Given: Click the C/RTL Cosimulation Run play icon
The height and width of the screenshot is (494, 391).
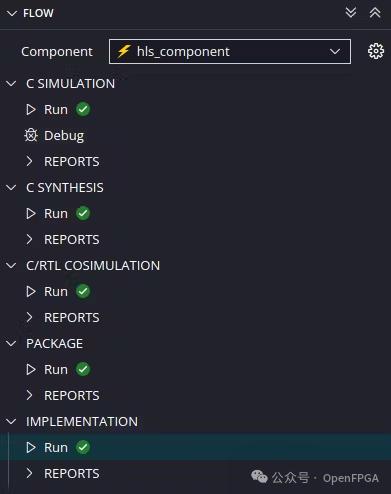Looking at the screenshot, I should [x=31, y=291].
